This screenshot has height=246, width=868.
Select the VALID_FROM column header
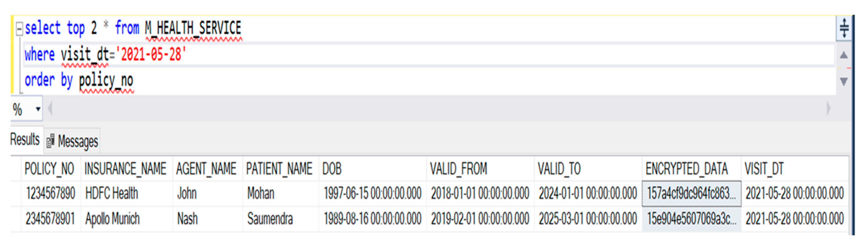480,168
